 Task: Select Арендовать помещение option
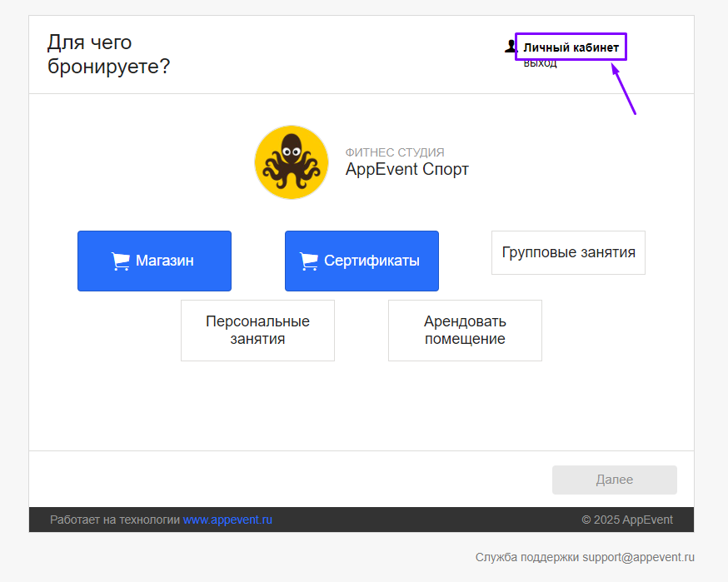point(465,331)
